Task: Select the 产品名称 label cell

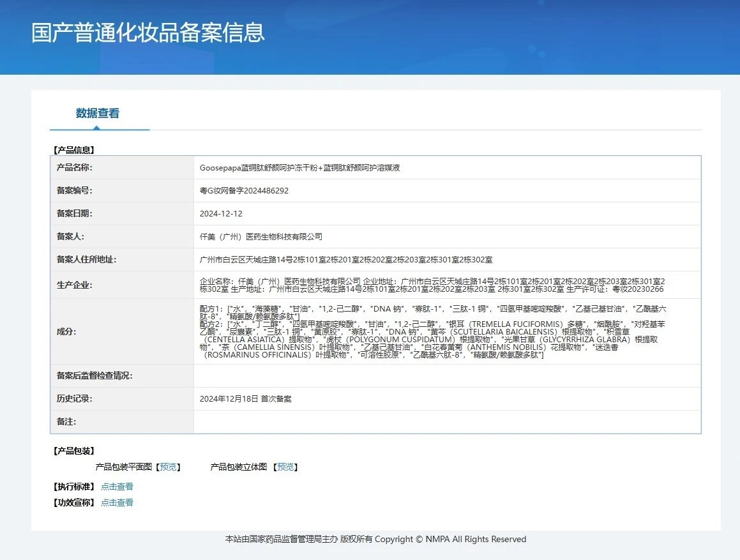Action: click(122, 167)
